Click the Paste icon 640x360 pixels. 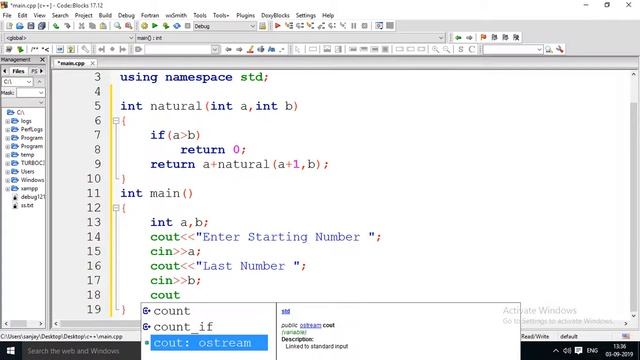pos(103,26)
